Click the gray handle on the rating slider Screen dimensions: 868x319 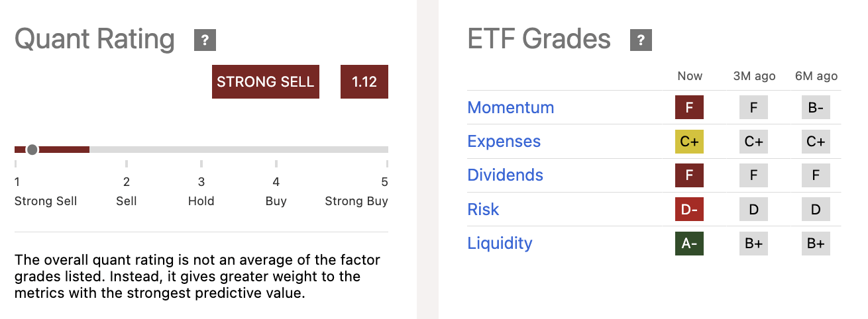tap(32, 150)
